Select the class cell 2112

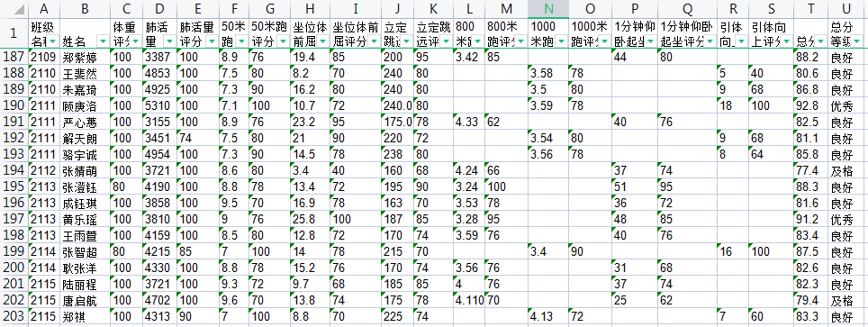coord(44,170)
